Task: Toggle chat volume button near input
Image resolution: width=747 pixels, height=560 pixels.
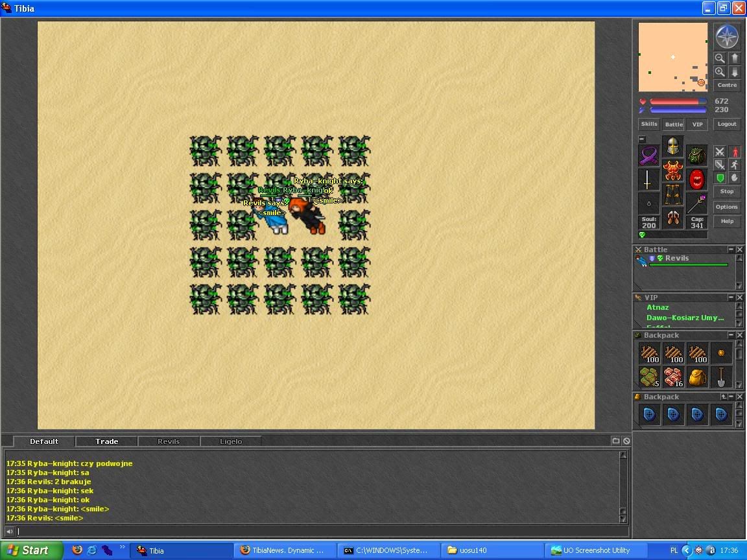Action: click(x=9, y=531)
